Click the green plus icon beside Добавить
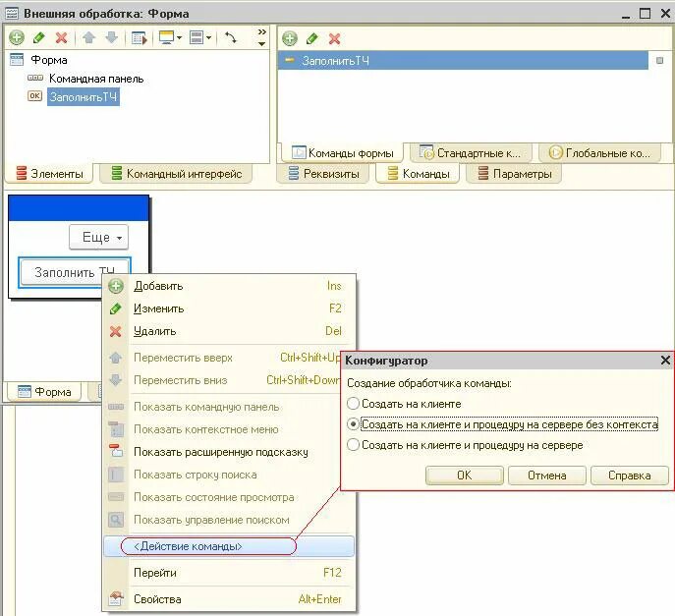The width and height of the screenshot is (675, 616). (x=116, y=286)
